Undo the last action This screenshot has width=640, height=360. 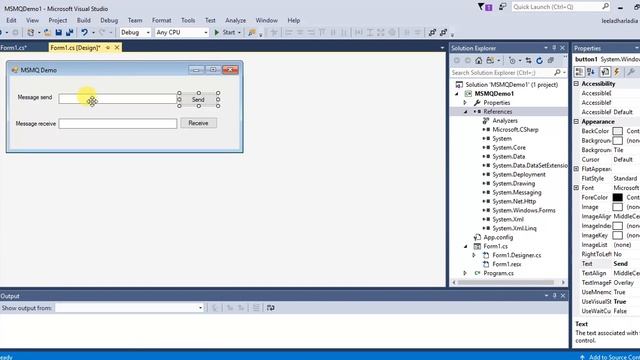tap(84, 32)
